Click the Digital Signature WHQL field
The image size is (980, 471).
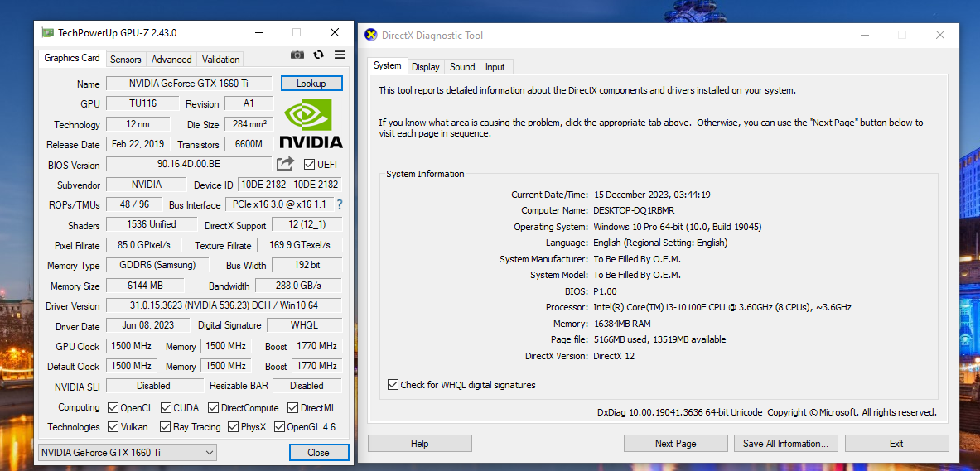304,324
